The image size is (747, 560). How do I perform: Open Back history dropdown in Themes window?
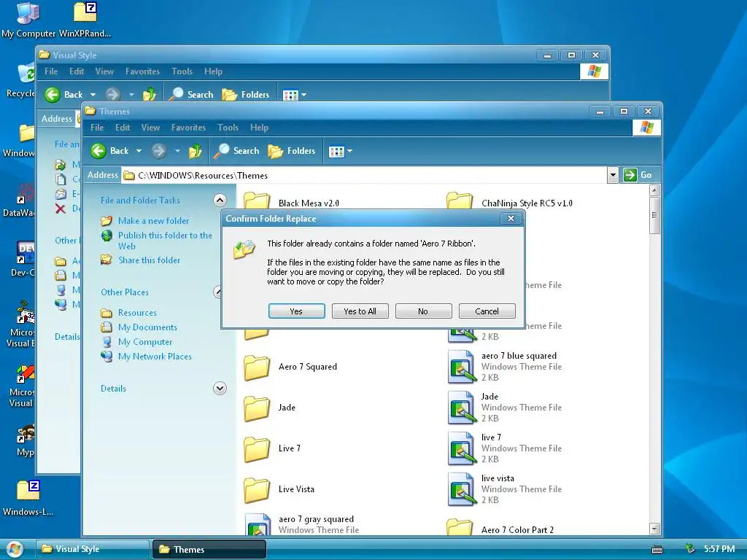point(139,151)
